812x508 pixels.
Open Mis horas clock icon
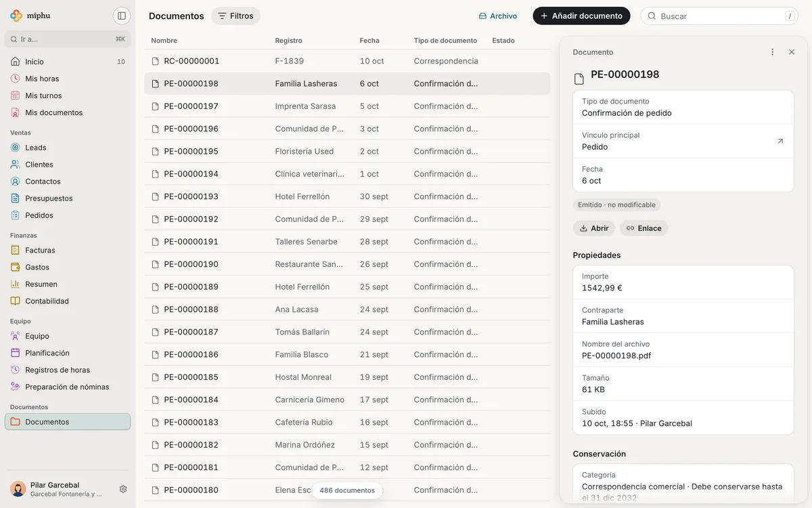[x=15, y=79]
